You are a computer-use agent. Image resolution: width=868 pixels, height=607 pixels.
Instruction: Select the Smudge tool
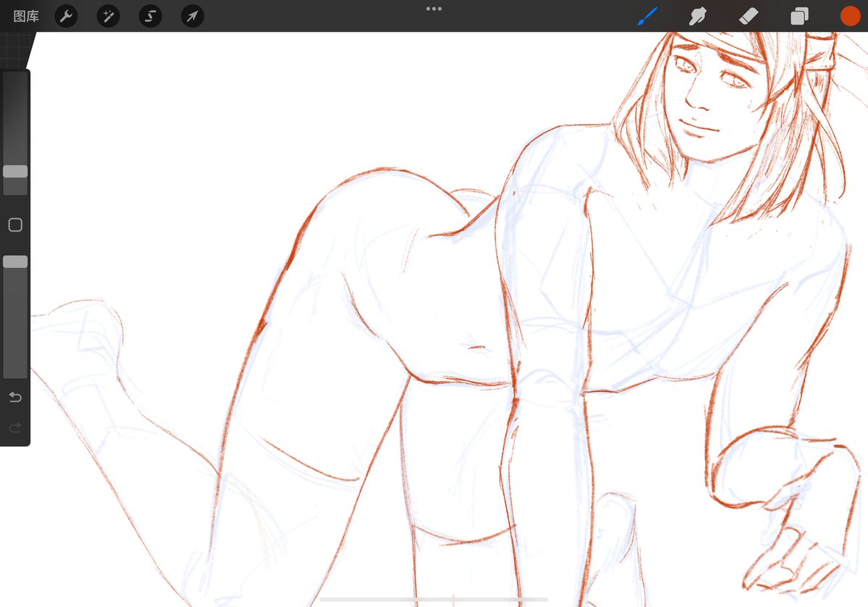[697, 16]
